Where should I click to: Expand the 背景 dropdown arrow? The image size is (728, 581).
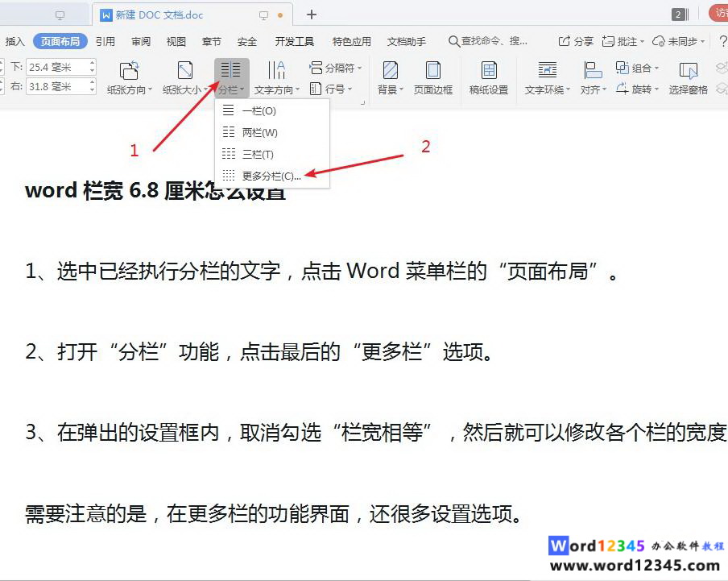(x=401, y=89)
